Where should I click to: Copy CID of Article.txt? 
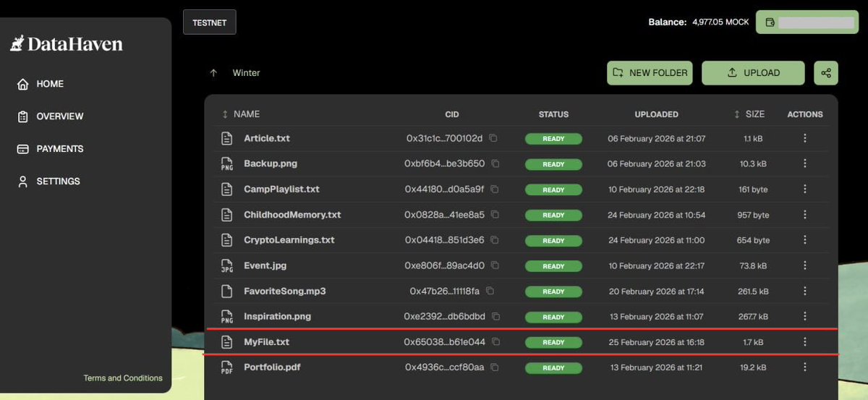(493, 138)
